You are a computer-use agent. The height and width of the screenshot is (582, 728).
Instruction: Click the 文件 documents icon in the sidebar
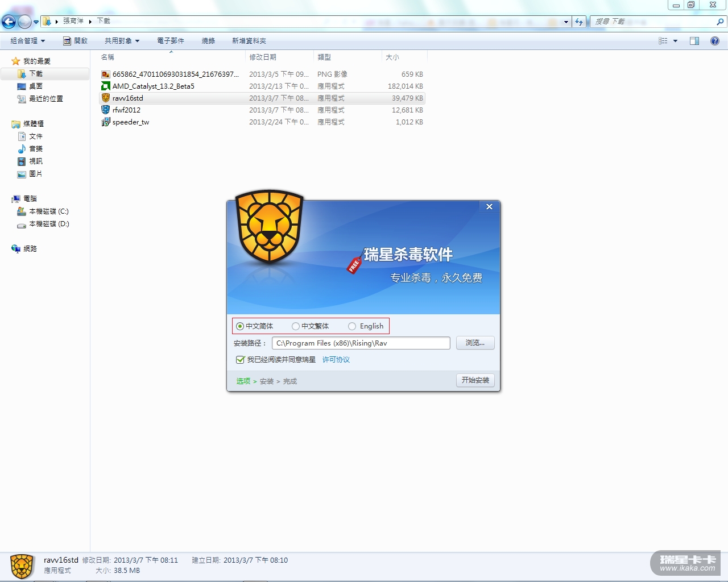[x=22, y=136]
